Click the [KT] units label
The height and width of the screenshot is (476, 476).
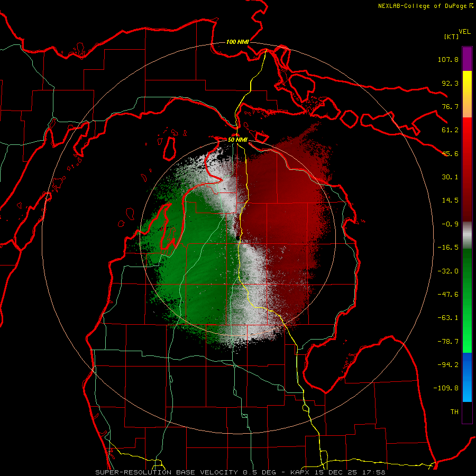pos(451,36)
